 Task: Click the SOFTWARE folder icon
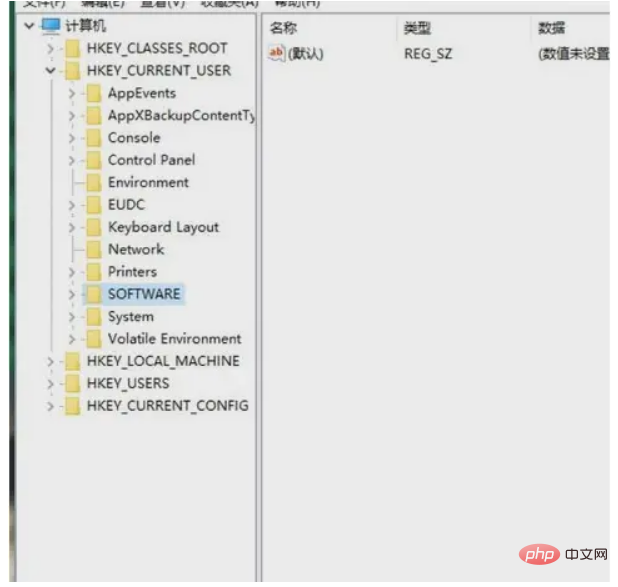click(x=94, y=294)
